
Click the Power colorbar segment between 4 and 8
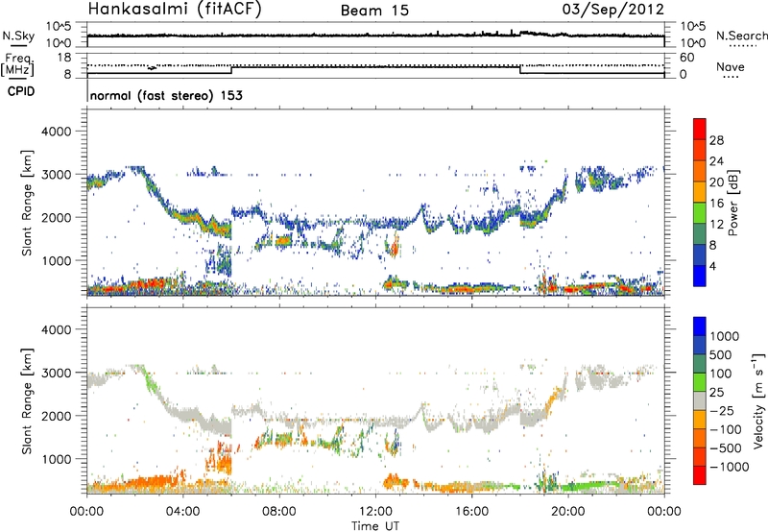[700, 254]
